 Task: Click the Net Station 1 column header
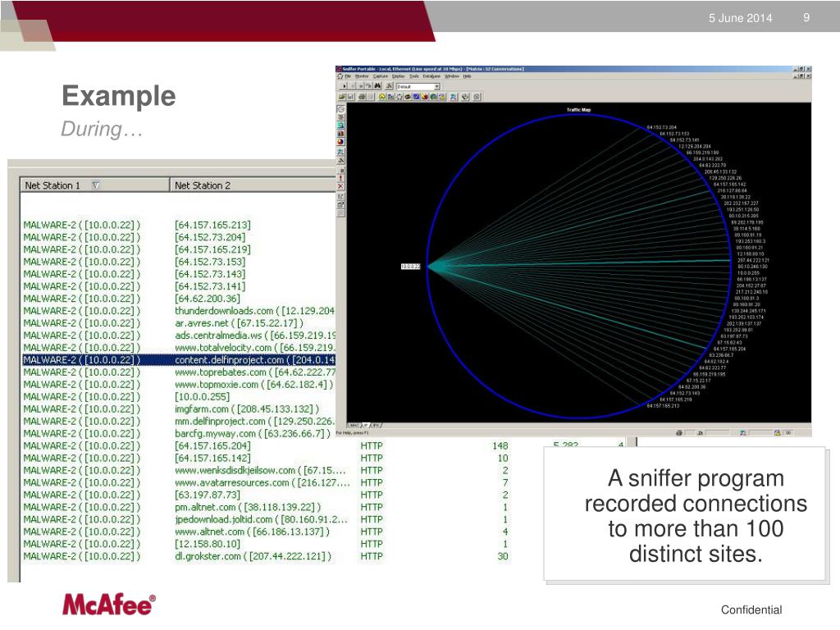coord(94,185)
